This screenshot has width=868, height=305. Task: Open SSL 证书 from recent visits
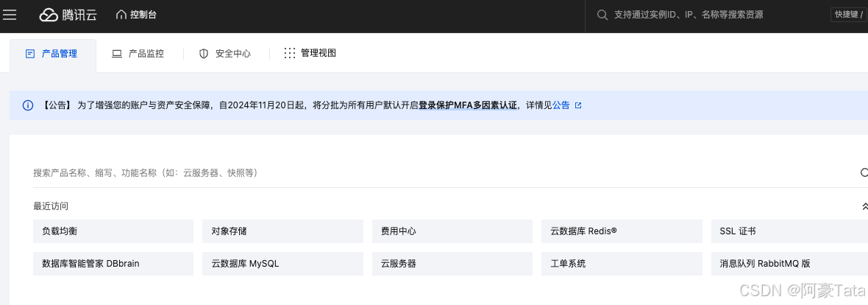tap(789, 231)
